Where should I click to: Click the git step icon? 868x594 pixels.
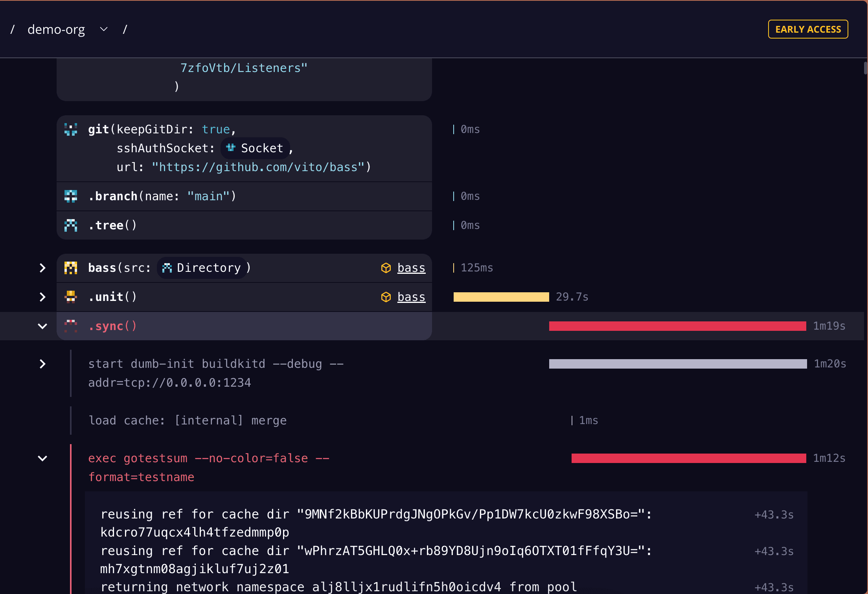[71, 129]
